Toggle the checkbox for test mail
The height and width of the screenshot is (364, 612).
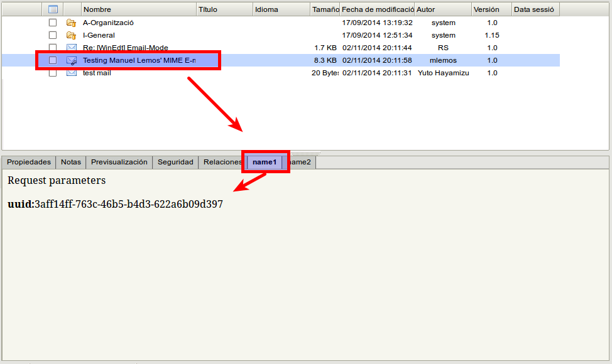coord(53,73)
